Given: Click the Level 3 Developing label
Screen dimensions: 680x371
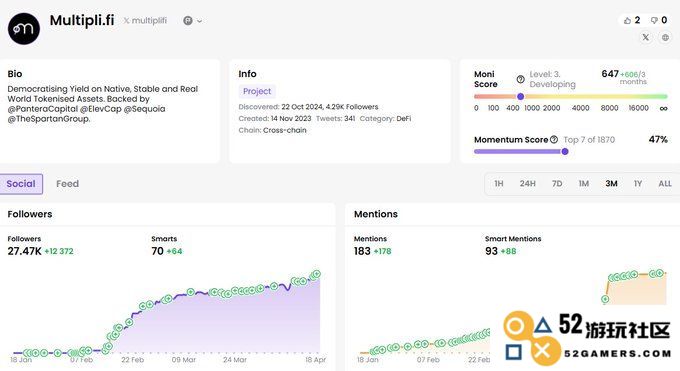Looking at the screenshot, I should [x=552, y=79].
